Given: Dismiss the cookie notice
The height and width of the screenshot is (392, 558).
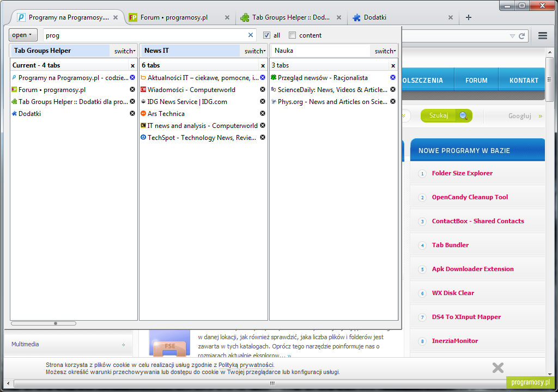Looking at the screenshot, I should 498,368.
